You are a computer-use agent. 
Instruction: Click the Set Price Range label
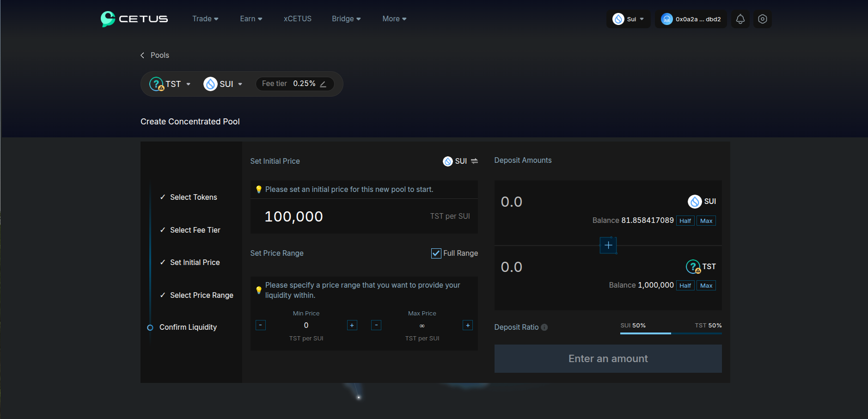click(x=277, y=253)
